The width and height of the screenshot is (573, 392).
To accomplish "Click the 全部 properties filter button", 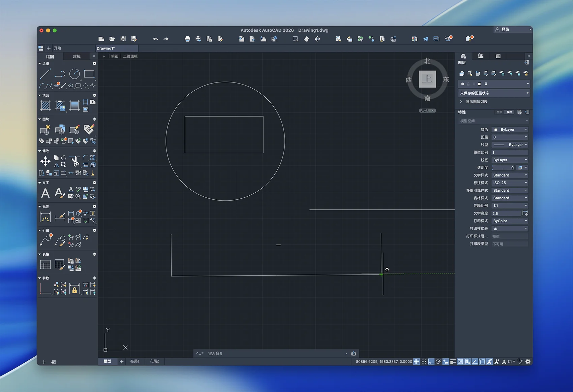I will click(x=499, y=112).
